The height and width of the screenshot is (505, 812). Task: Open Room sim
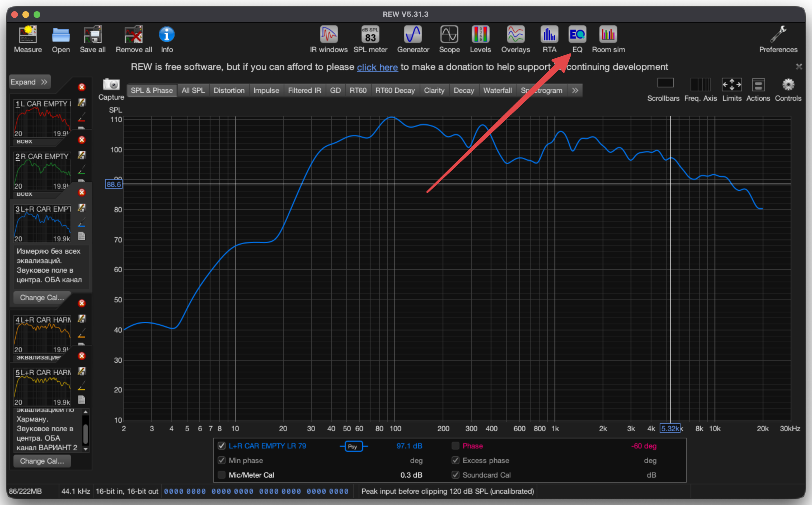point(608,39)
